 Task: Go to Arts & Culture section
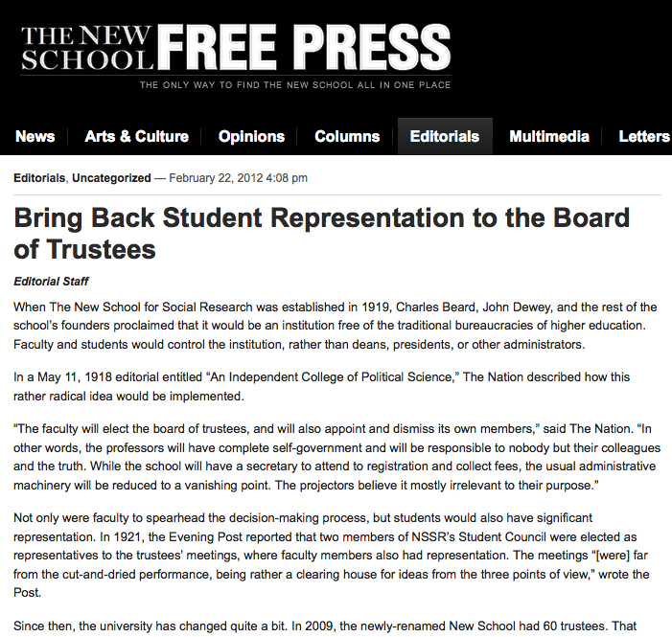(x=136, y=136)
